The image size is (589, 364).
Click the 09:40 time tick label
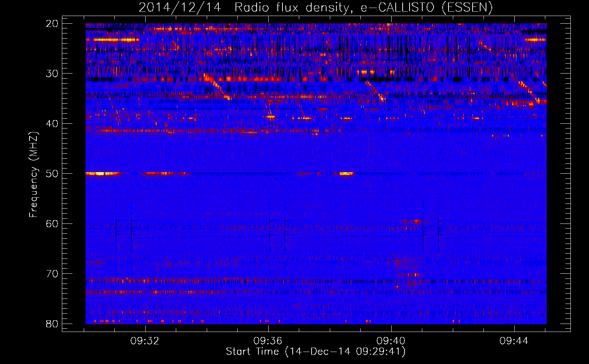point(391,341)
